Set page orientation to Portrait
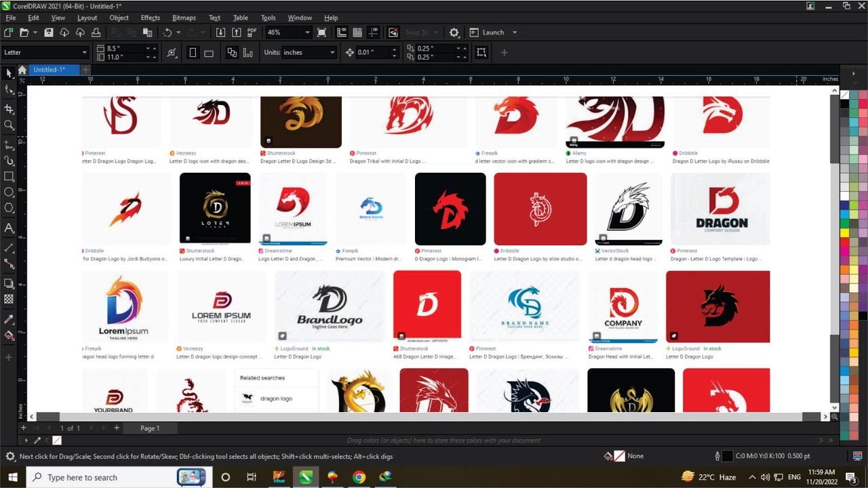The image size is (868, 488). 193,52
